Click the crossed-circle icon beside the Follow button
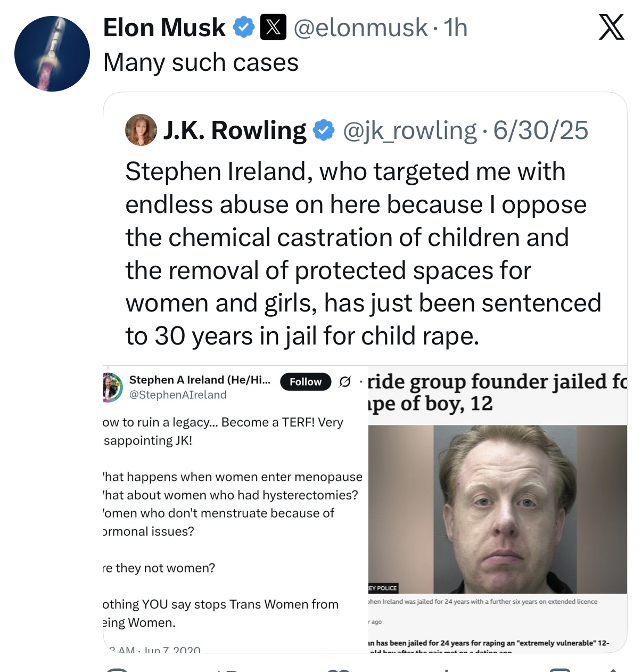 [346, 381]
